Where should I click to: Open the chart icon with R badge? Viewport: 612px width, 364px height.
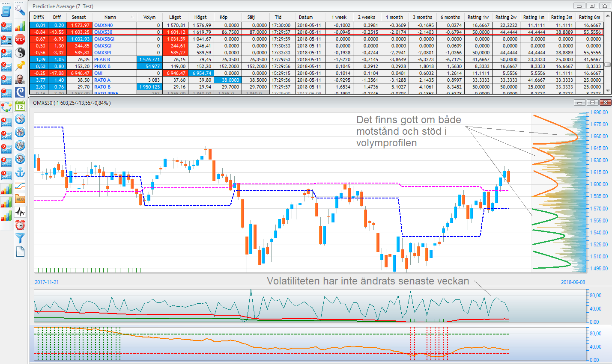6,135
